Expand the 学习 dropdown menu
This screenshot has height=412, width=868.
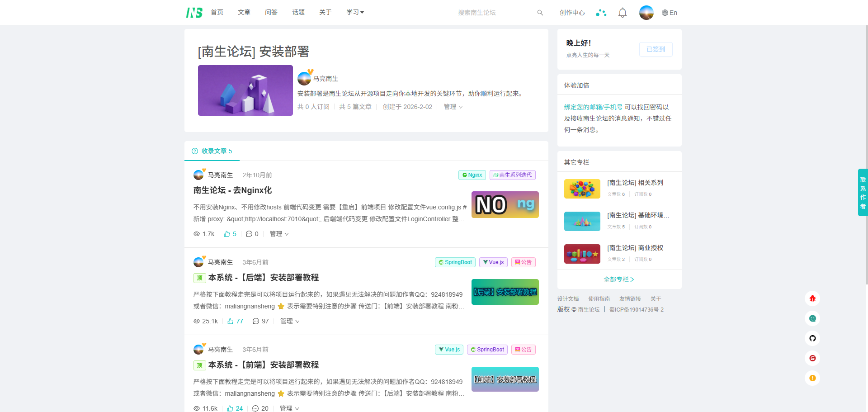[x=355, y=12]
